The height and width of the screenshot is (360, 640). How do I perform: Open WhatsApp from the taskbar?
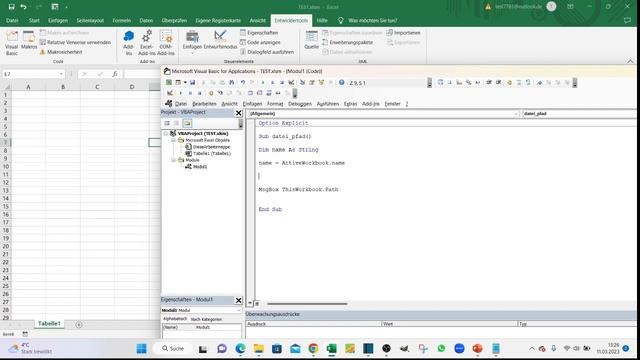click(x=441, y=349)
